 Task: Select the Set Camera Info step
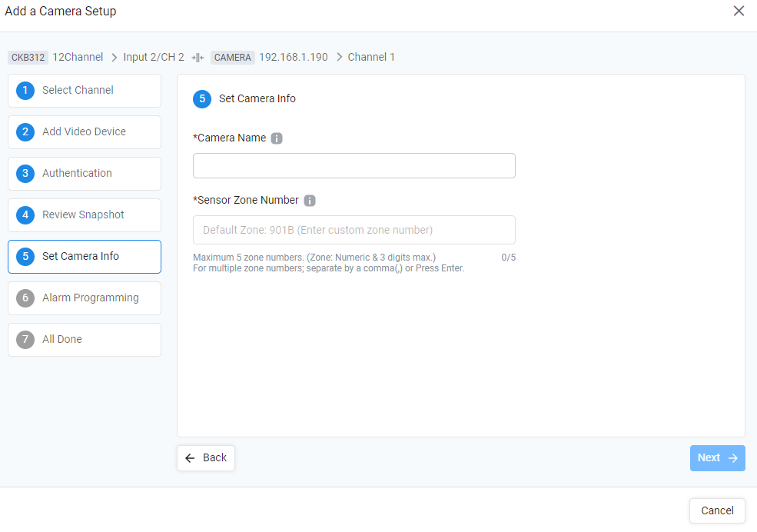tap(85, 257)
